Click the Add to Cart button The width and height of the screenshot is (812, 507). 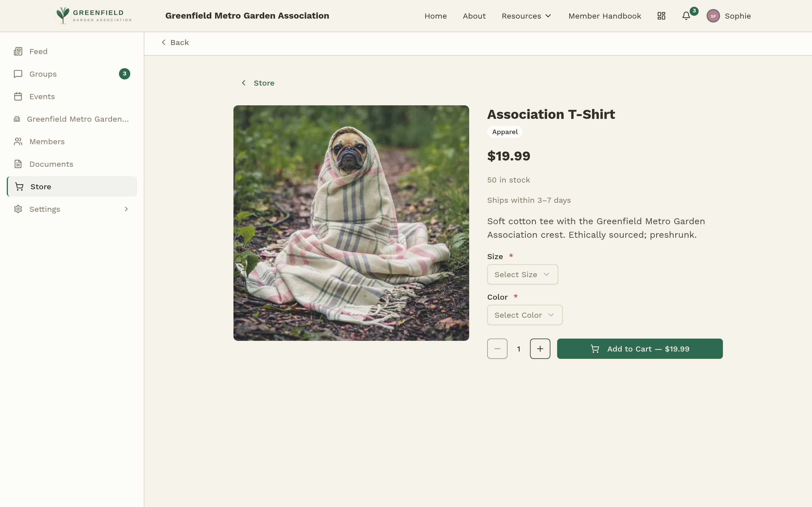pyautogui.click(x=639, y=348)
